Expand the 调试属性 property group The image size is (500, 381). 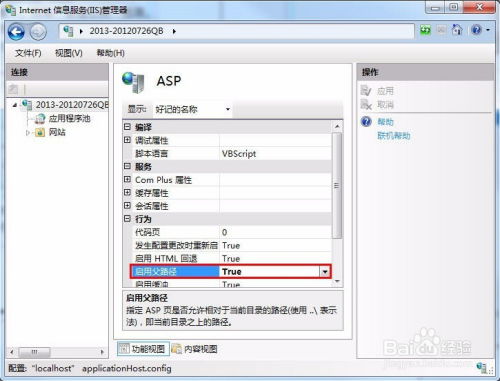coord(127,140)
